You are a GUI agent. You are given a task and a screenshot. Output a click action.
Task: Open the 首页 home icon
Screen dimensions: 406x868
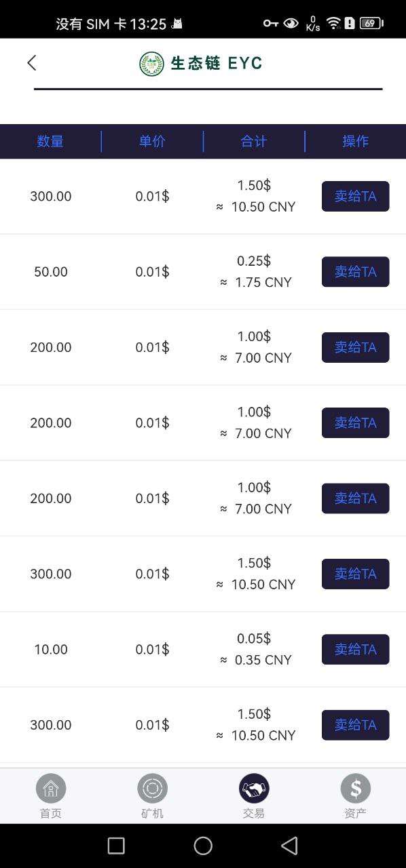click(51, 789)
